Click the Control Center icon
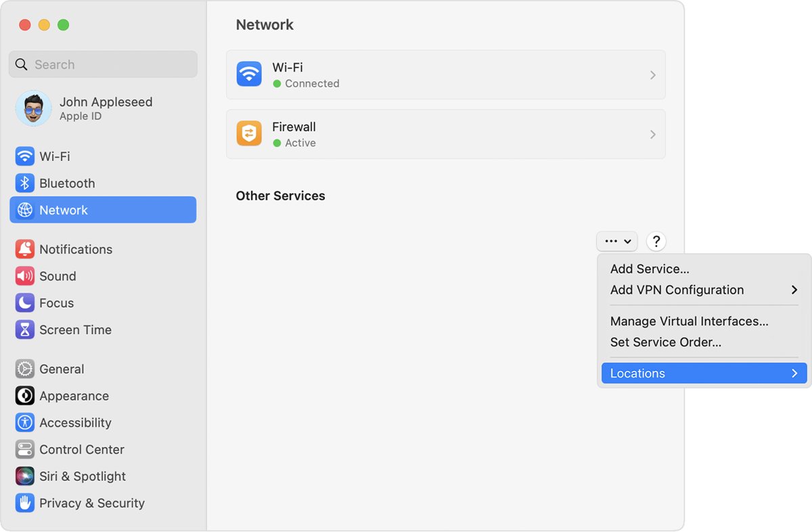The height and width of the screenshot is (532, 812). pyautogui.click(x=25, y=449)
